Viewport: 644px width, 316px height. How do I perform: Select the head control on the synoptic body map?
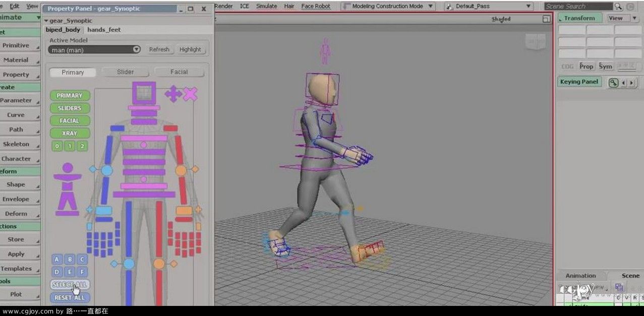[x=144, y=92]
